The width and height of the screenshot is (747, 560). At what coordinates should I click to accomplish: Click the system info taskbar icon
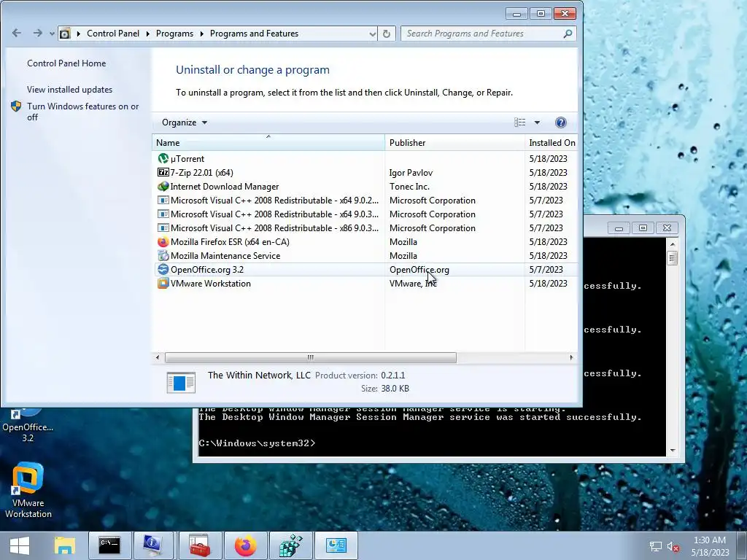click(x=153, y=545)
